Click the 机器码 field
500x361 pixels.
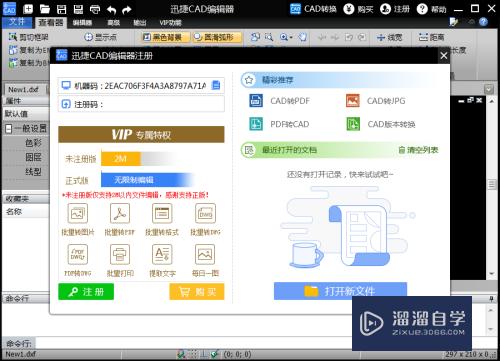pos(141,86)
